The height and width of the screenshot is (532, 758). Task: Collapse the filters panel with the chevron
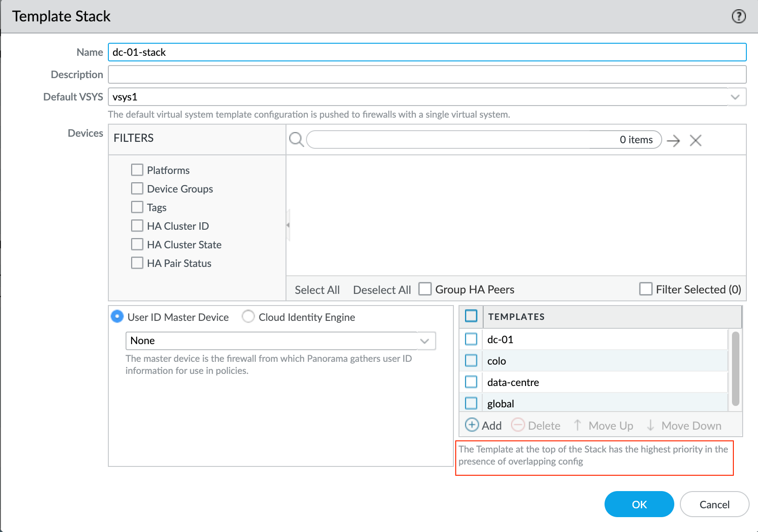[288, 224]
